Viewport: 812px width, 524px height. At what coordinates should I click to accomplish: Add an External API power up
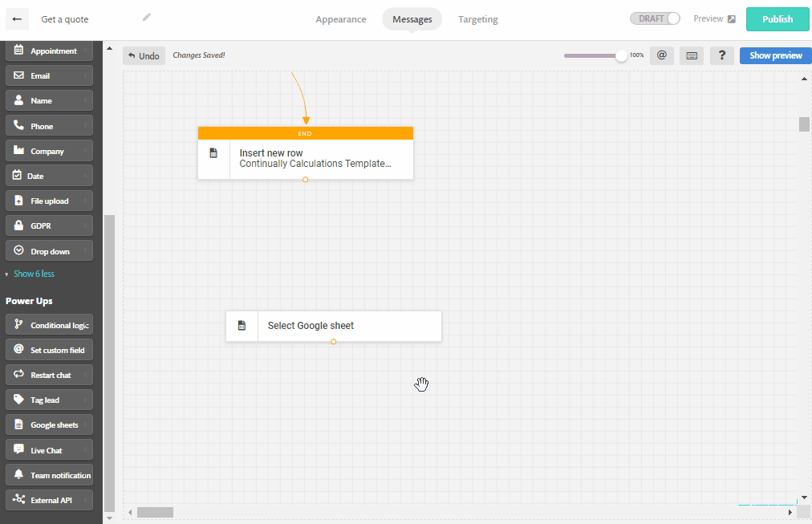point(49,500)
